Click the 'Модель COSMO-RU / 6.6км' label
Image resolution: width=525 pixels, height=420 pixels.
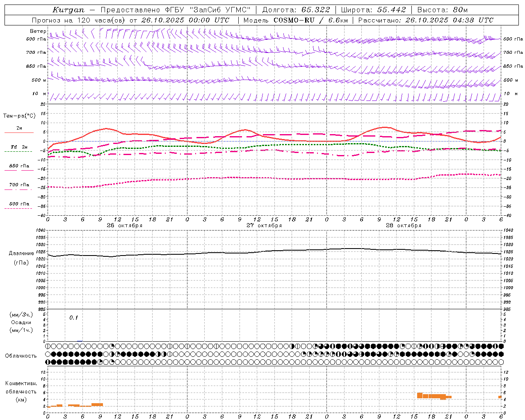tap(296, 20)
